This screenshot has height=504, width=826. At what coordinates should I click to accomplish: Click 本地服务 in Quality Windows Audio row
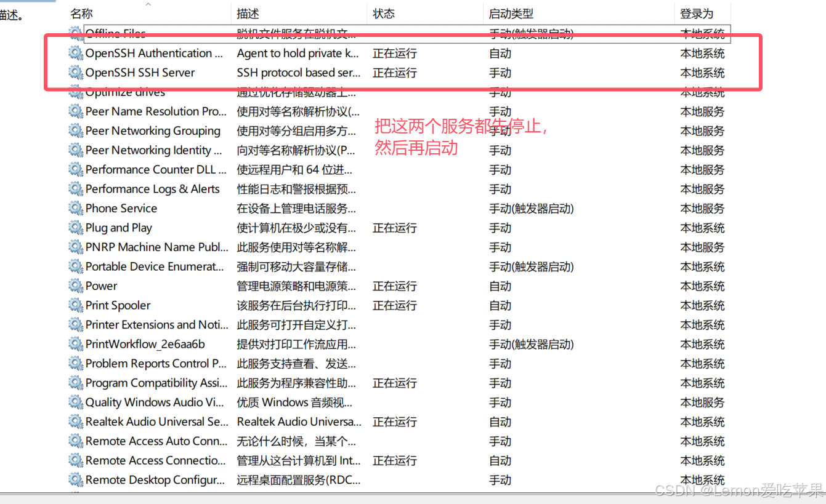(x=702, y=402)
